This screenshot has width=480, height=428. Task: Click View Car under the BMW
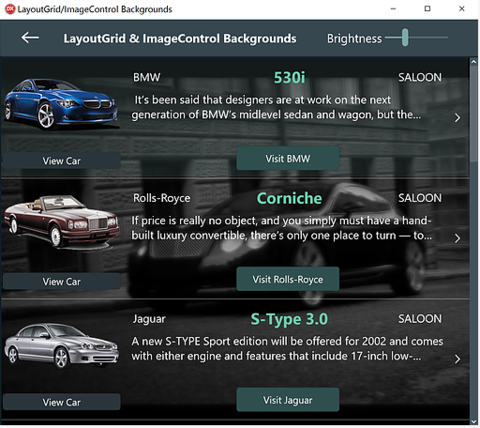62,161
